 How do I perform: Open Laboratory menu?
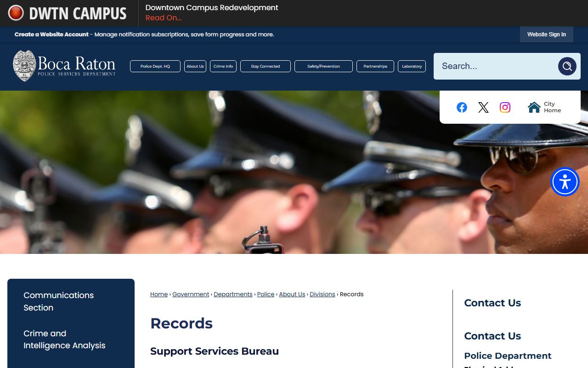pyautogui.click(x=412, y=66)
